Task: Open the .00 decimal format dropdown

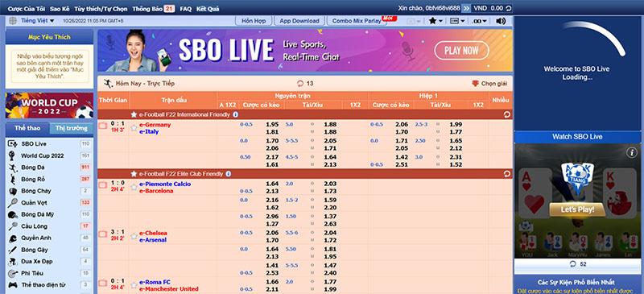Action: [479, 21]
